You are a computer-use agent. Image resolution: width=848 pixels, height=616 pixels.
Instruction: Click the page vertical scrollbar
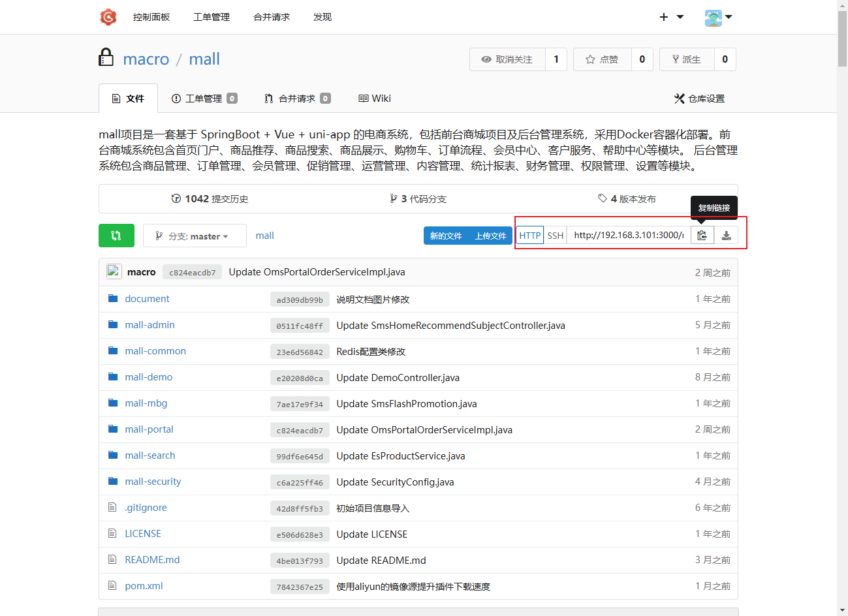842,39
